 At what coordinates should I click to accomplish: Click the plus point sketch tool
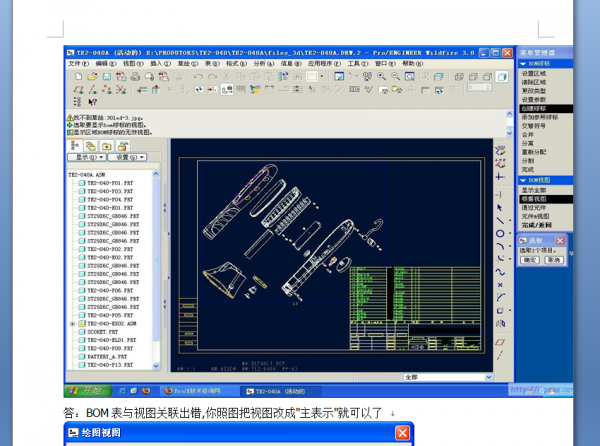(500, 177)
